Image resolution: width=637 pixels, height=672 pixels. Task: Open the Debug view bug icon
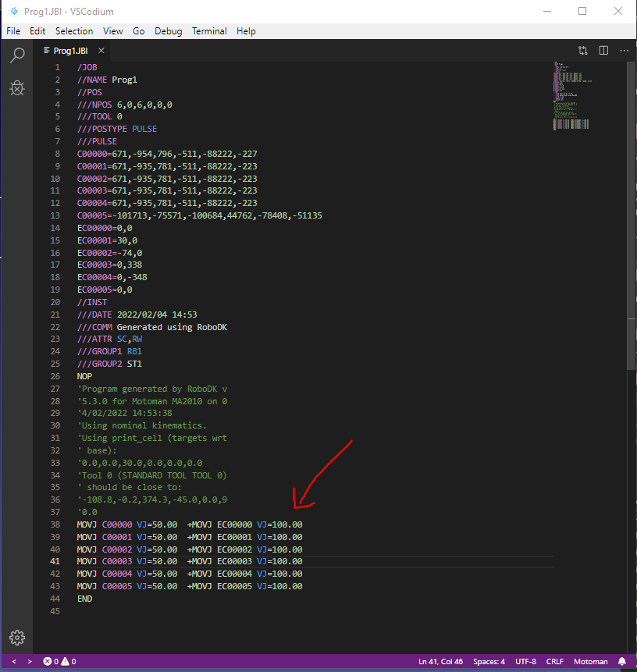[16, 89]
